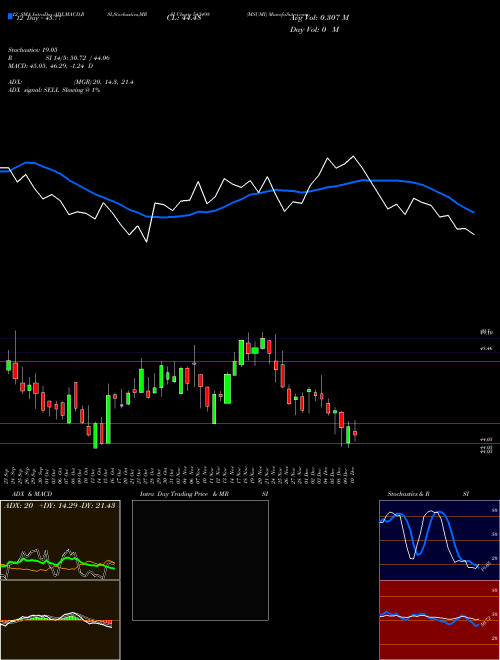Click the MACD values line

click(x=51, y=66)
